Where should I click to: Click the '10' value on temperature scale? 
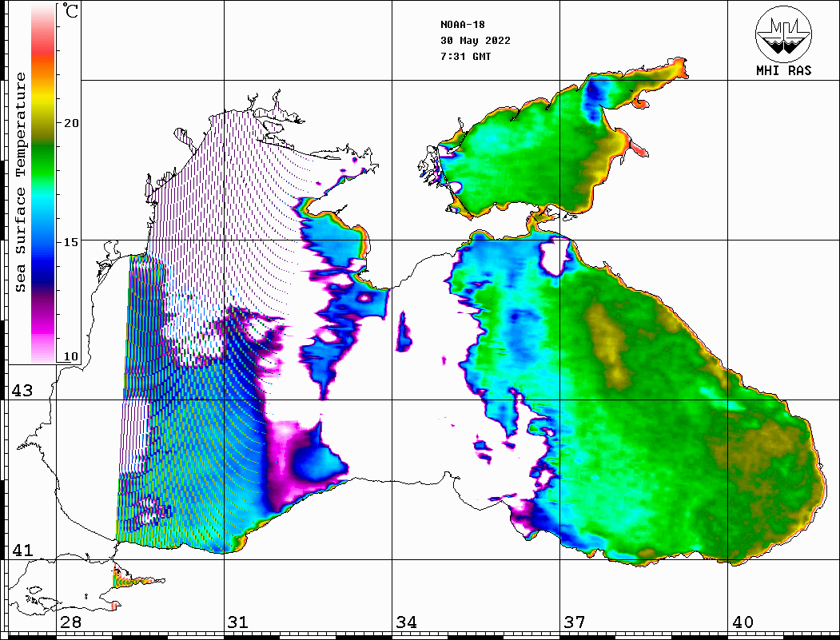pos(70,356)
